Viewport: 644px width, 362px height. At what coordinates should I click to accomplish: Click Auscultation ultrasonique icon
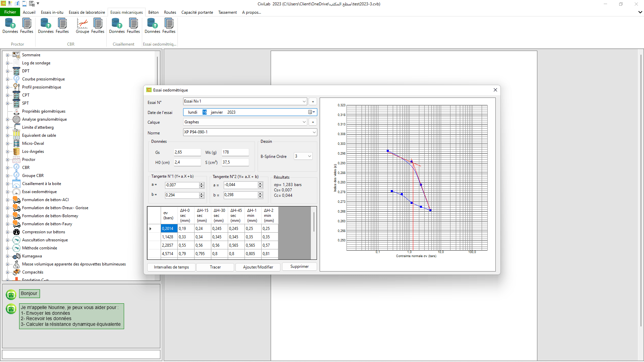[x=16, y=240]
